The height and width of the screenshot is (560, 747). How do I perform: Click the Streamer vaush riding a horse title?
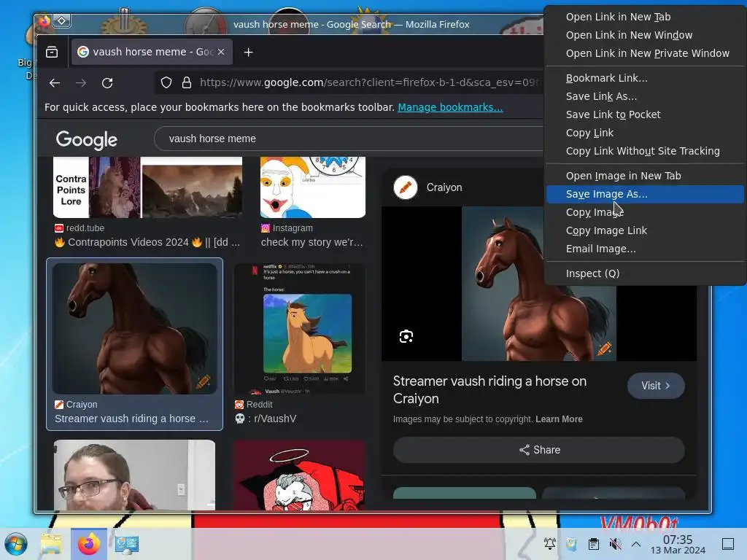(x=489, y=389)
